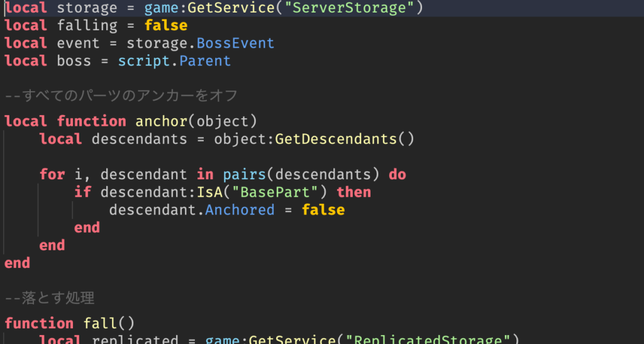Place cursor on BossEvent property
The image size is (644, 344).
pos(235,43)
